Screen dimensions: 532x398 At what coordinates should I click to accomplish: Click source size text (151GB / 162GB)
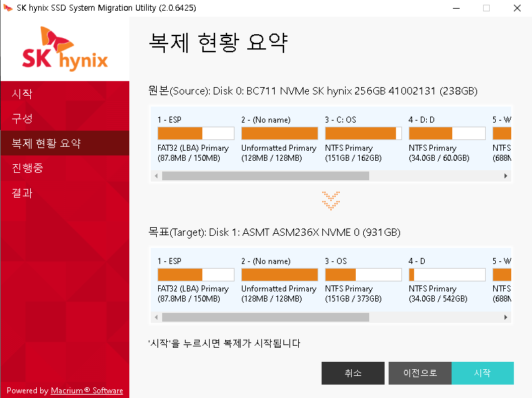[353, 158]
